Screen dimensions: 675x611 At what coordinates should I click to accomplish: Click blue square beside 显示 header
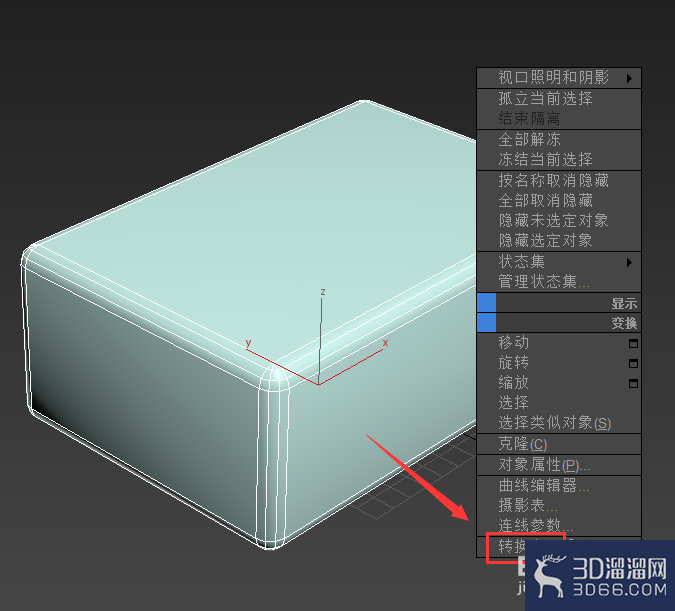tap(486, 303)
